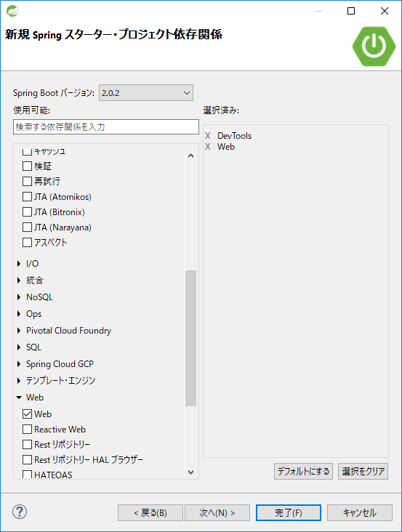Remove DevTools using its X icon
The width and height of the screenshot is (402, 532).
coord(208,136)
